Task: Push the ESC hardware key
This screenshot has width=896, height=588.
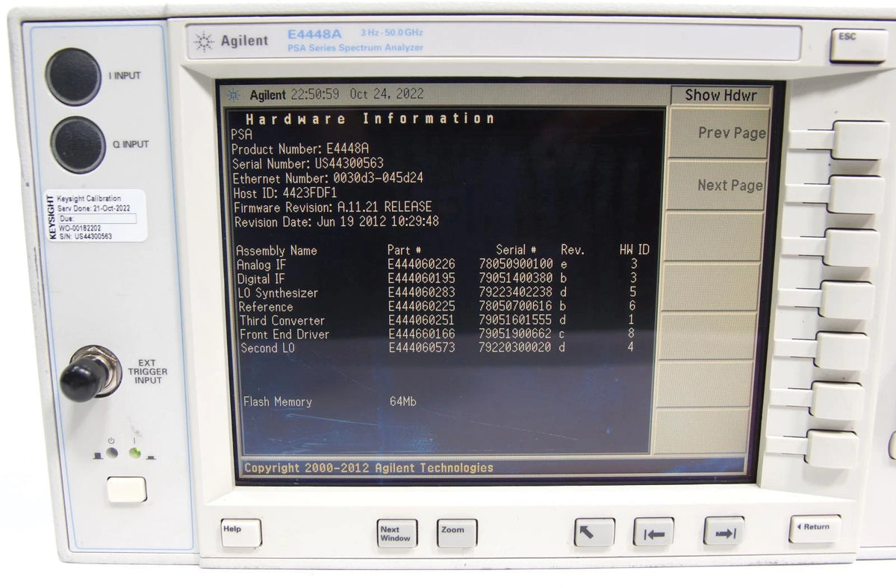Action: tap(858, 46)
